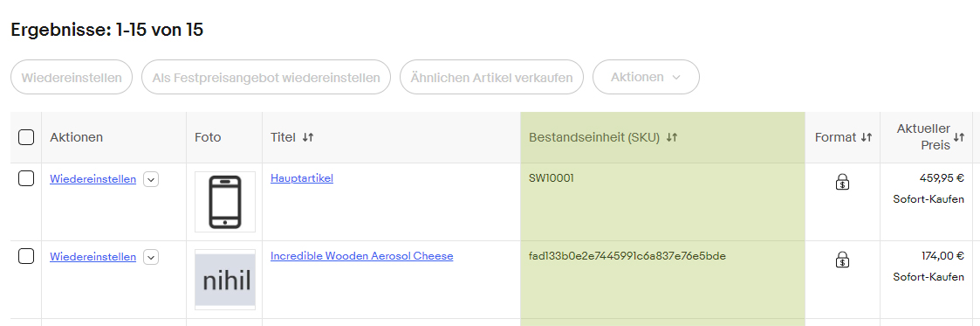The height and width of the screenshot is (326, 980).
Task: Open the smartphone photo thumbnail
Action: [225, 202]
